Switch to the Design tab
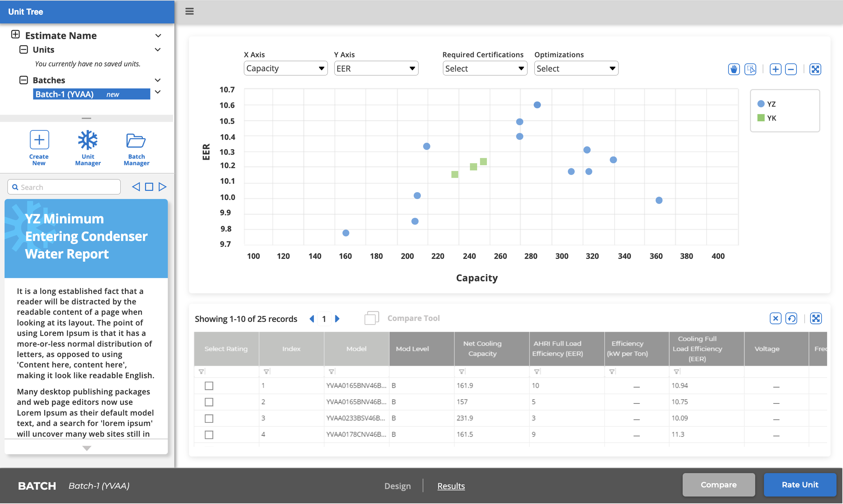Viewport: 843px width, 504px height. (x=397, y=486)
